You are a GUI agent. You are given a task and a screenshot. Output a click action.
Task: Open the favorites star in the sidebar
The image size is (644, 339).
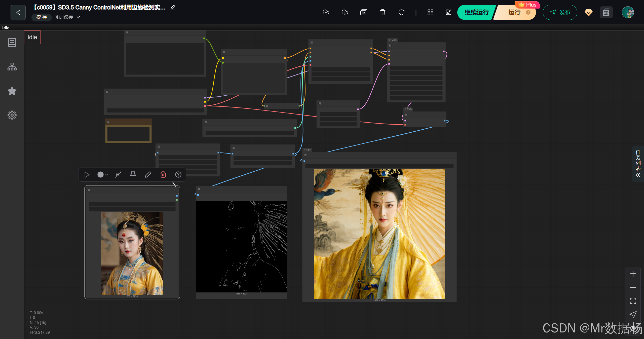tap(12, 91)
